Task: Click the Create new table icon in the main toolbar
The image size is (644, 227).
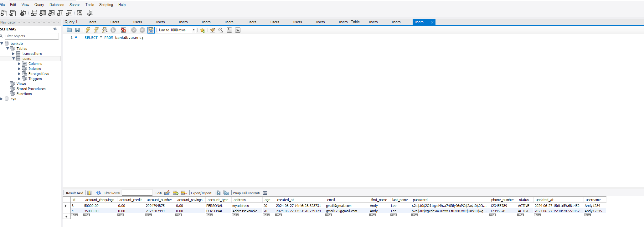Action: (43, 13)
